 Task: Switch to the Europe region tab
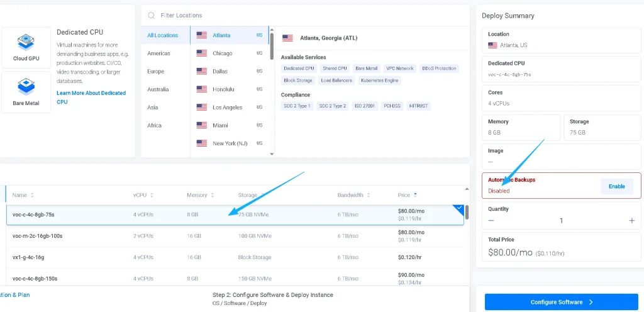156,72
